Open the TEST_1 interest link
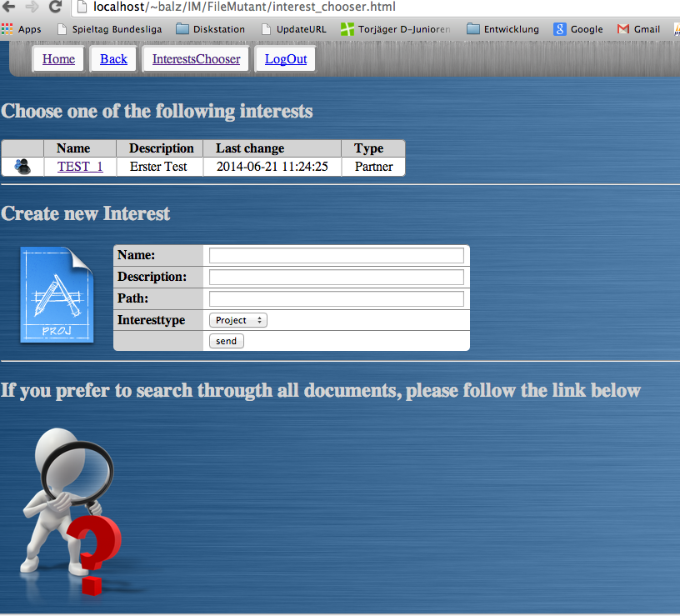 (79, 166)
